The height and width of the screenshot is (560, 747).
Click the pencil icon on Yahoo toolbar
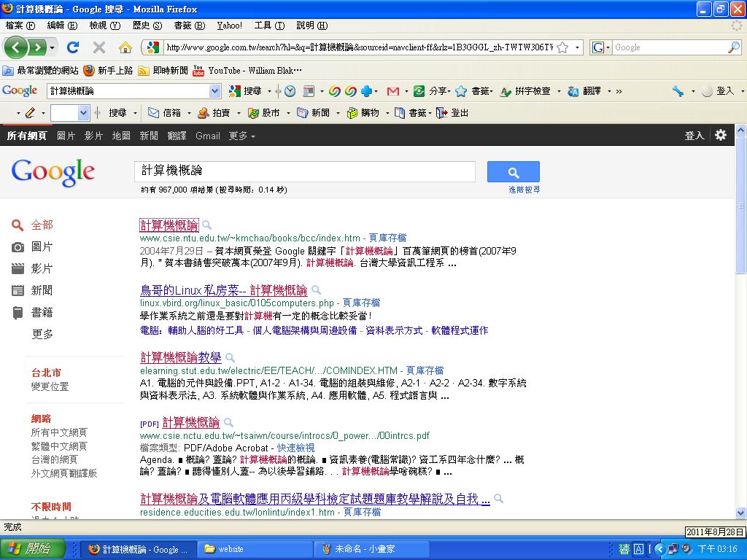29,113
